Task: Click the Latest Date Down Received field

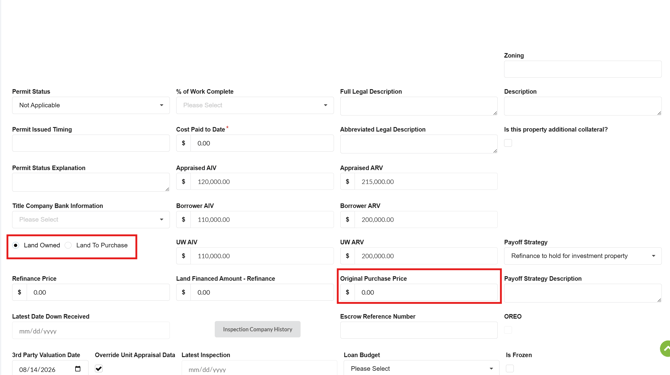Action: 91,331
